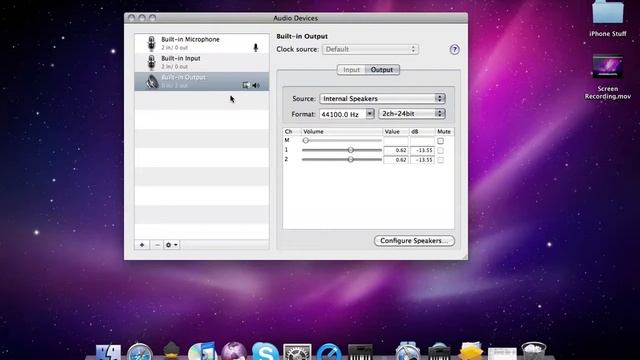Image resolution: width=640 pixels, height=360 pixels.
Task: Open the 44100.0 Hz format dropdown arrow
Action: 370,114
